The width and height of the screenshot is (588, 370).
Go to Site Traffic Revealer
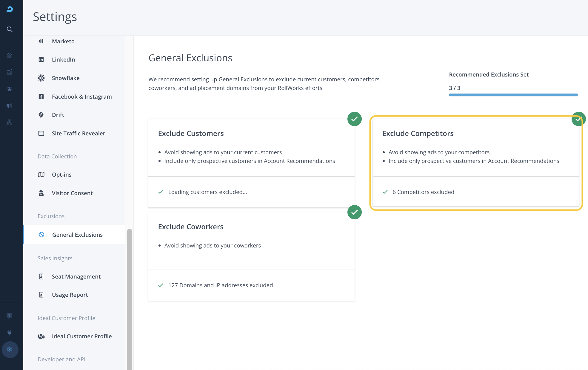(x=78, y=133)
